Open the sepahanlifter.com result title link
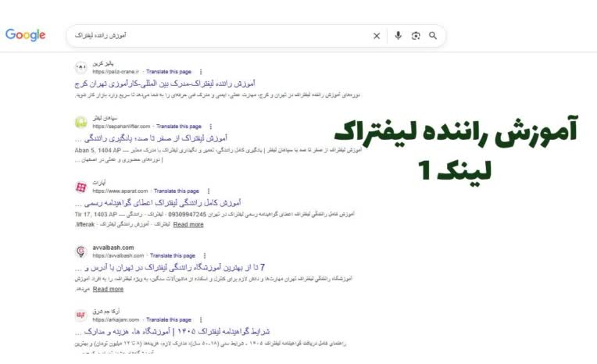 point(151,137)
